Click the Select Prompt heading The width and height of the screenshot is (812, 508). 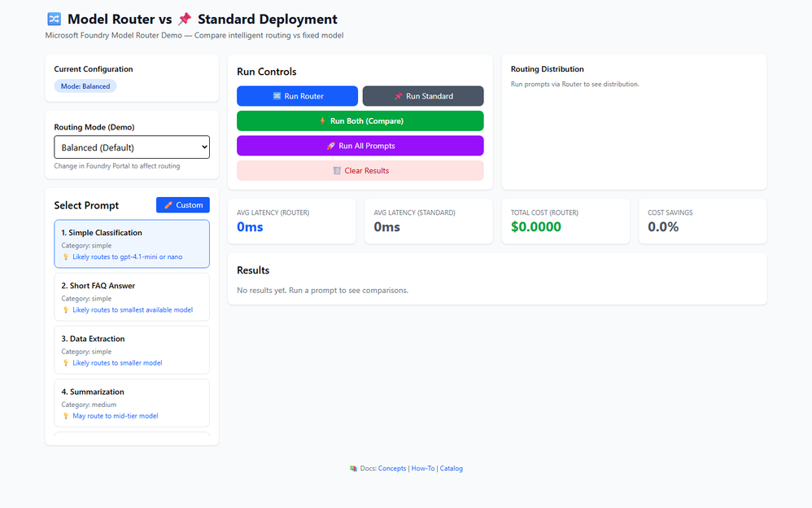click(86, 205)
